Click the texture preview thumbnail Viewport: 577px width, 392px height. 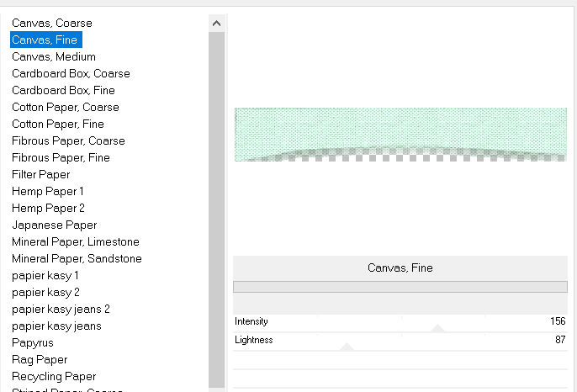(400, 134)
